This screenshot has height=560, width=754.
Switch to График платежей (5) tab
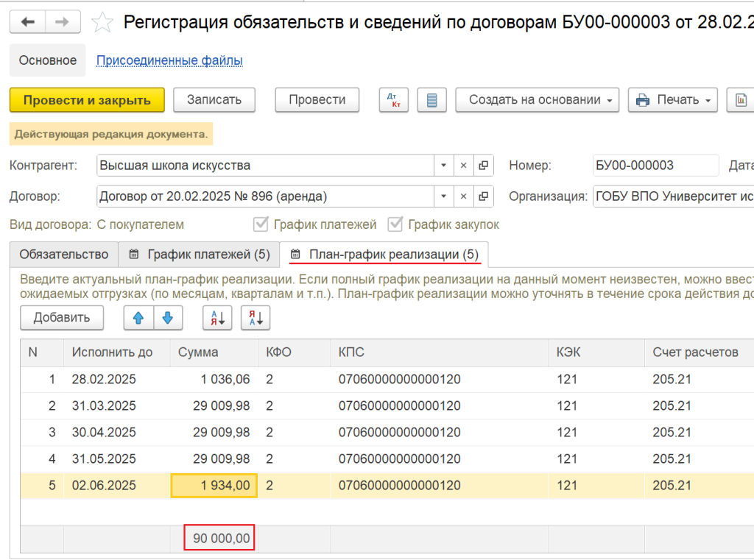pyautogui.click(x=199, y=255)
